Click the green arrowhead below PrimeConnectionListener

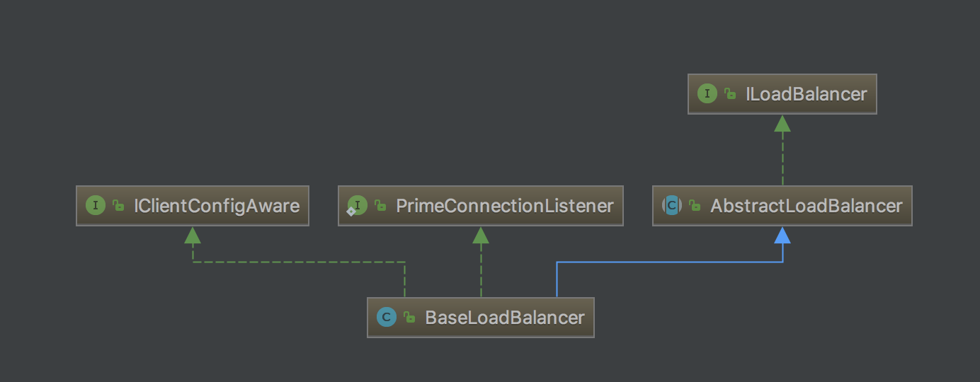pos(481,236)
